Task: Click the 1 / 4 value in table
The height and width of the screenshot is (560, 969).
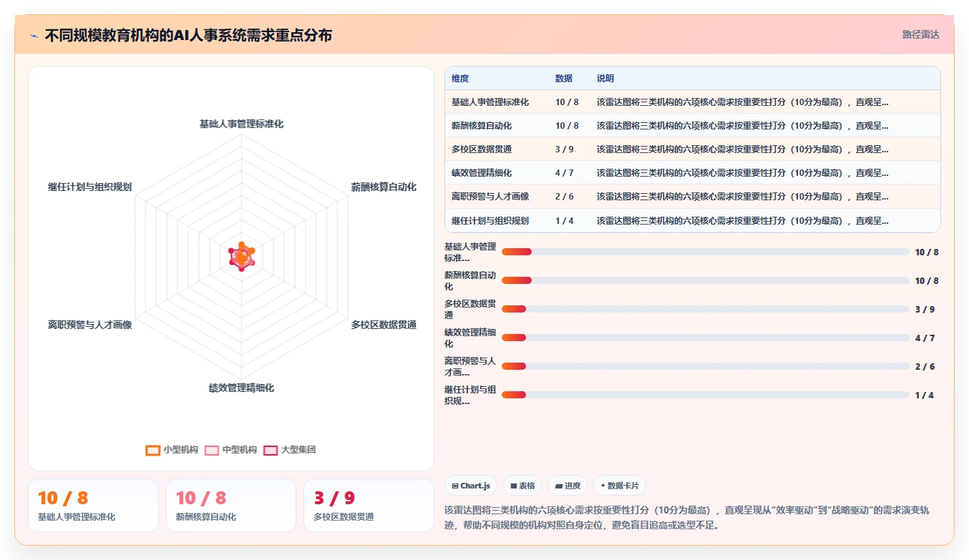Action: (x=565, y=221)
